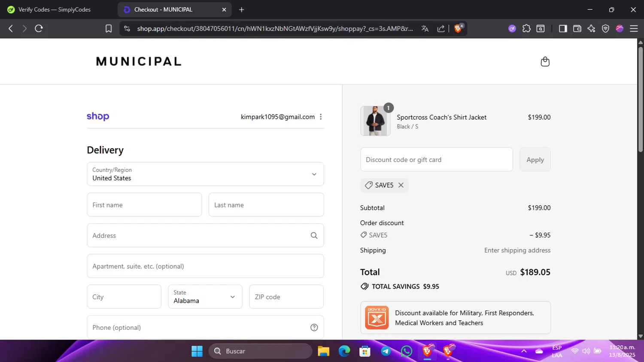Open Brave Shields lion icon
Viewport: 644px width, 362px height.
[x=459, y=28]
